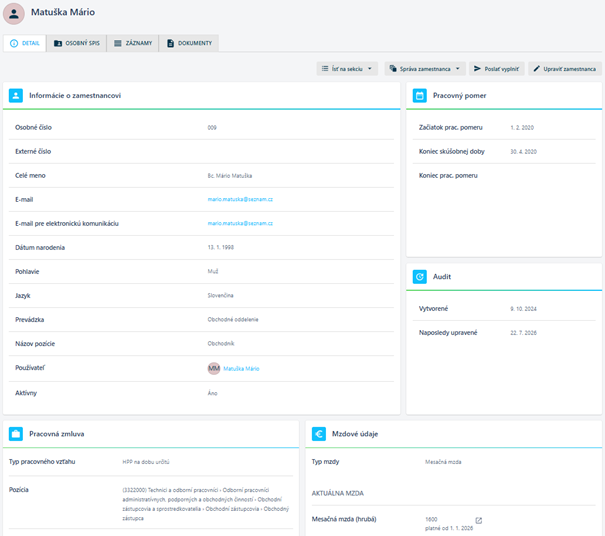Open the Záznamy tab

pos(133,43)
